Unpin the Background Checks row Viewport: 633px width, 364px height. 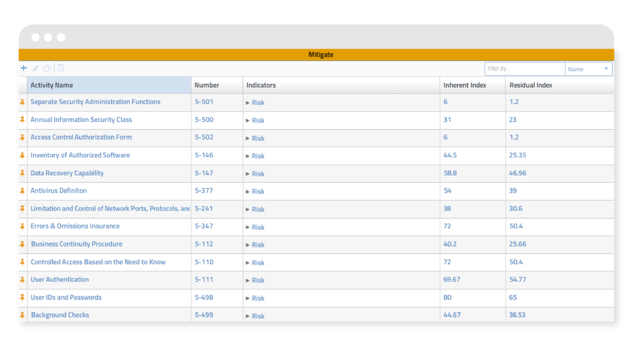(22, 315)
